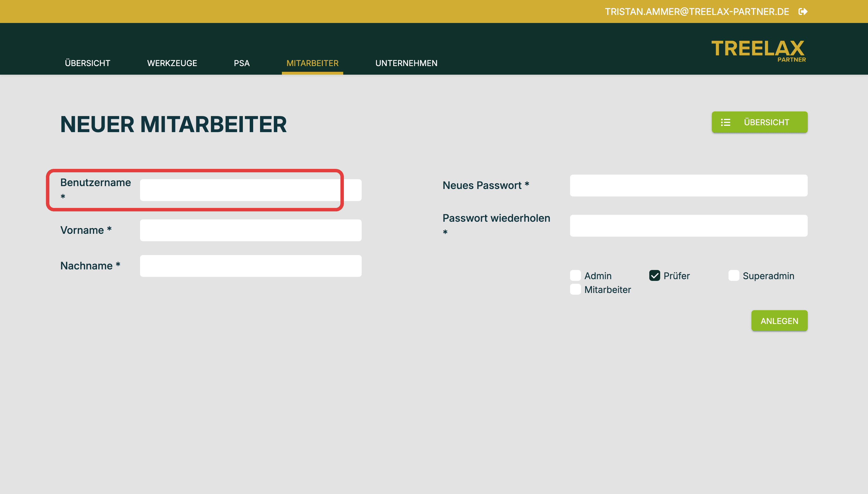Go to the PSA tab
Screen dimensions: 868x494
tap(242, 63)
